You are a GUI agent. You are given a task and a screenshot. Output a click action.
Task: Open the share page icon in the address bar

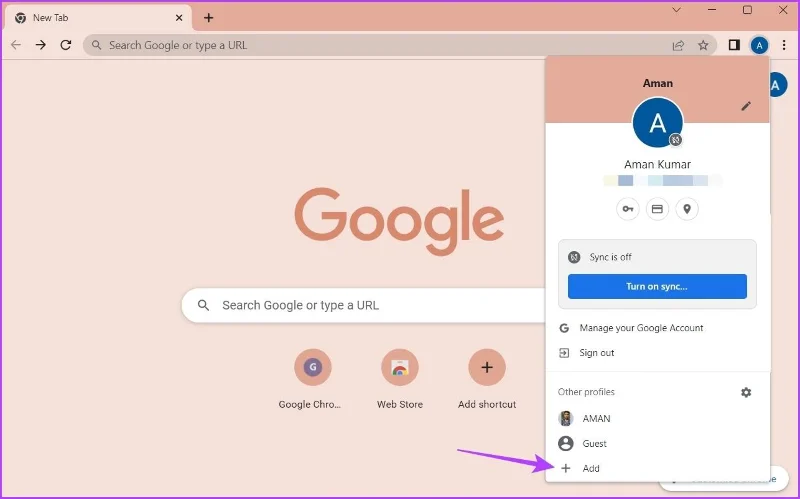tap(678, 45)
